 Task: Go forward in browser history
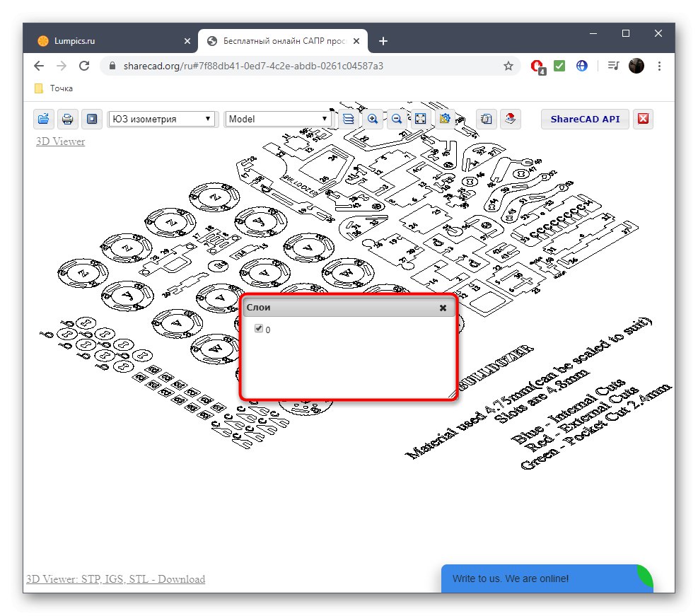tap(62, 66)
